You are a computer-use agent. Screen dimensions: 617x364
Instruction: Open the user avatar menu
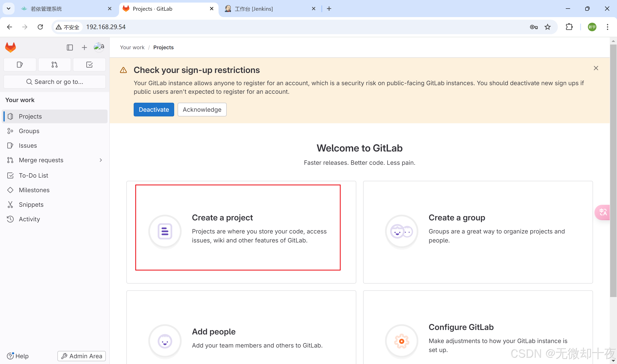pyautogui.click(x=99, y=47)
